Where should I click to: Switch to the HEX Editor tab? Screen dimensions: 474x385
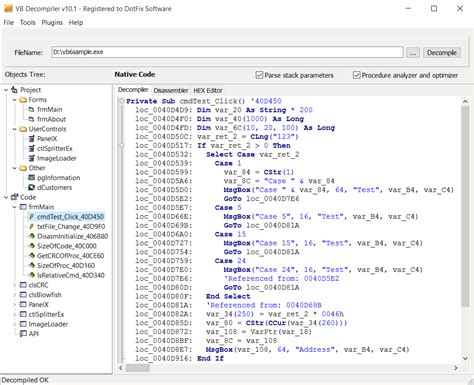coord(208,90)
